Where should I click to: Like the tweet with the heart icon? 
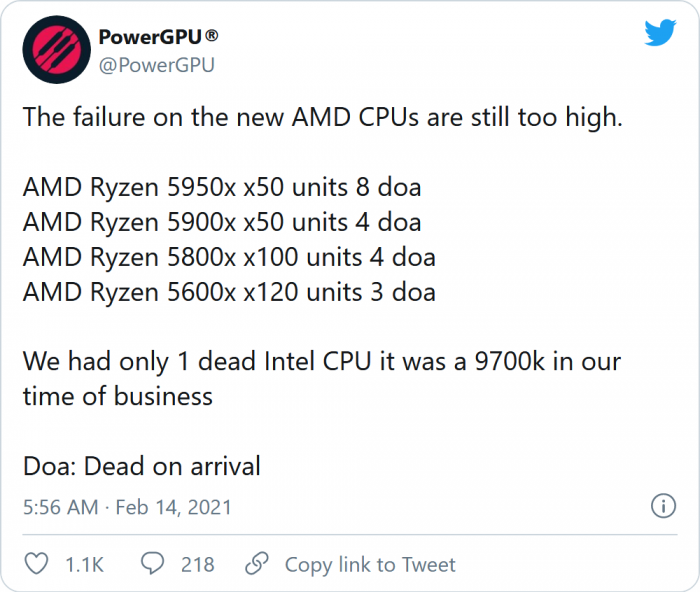(36, 563)
